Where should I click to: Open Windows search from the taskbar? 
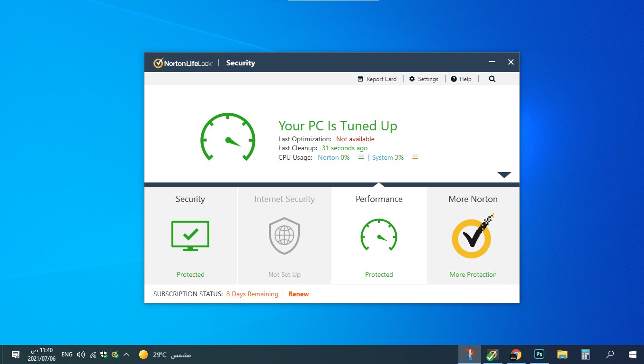(x=610, y=355)
